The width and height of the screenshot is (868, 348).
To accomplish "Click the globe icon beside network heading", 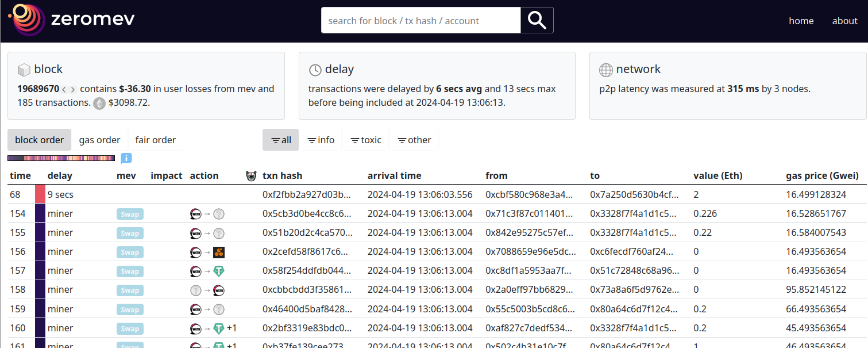I will coord(606,70).
